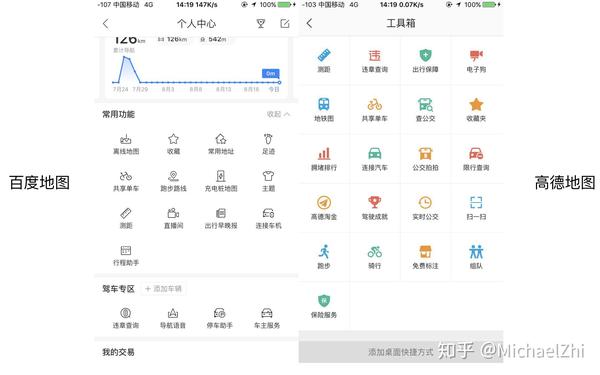Open 驾驶成就 trophy icon
This screenshot has height=375, width=600.
375,208
